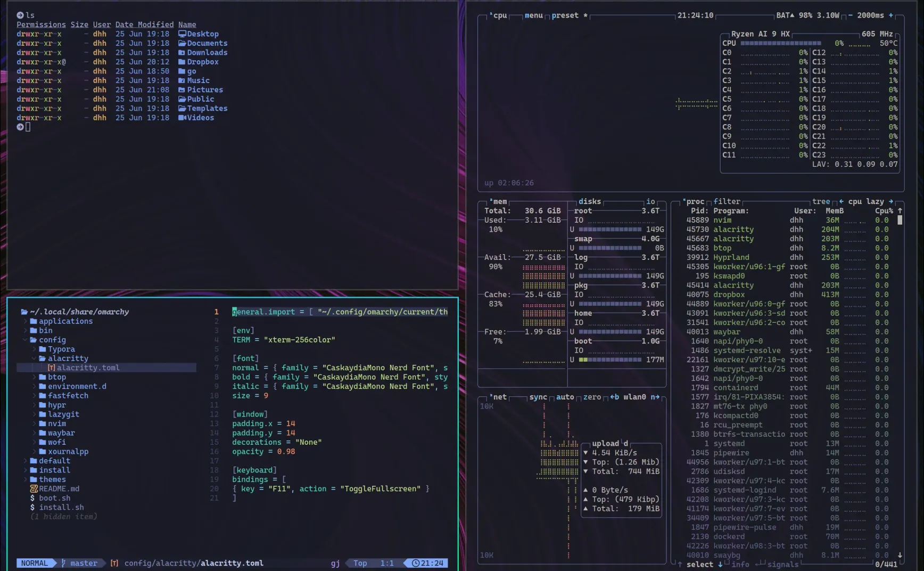The image size is (924, 571).
Task: Open the btop menu
Action: point(533,15)
